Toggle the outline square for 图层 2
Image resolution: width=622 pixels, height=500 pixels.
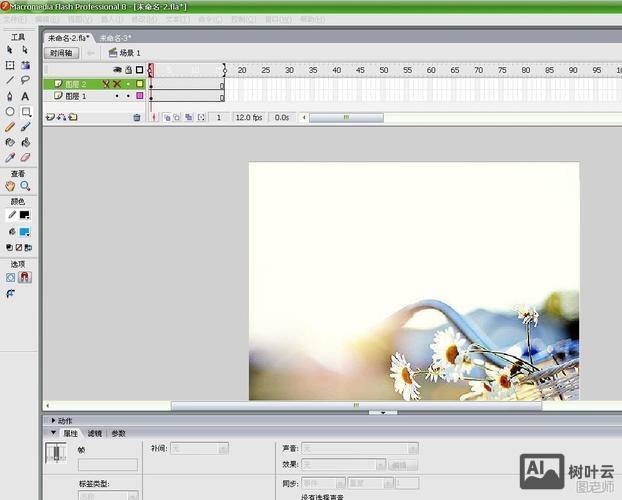140,84
